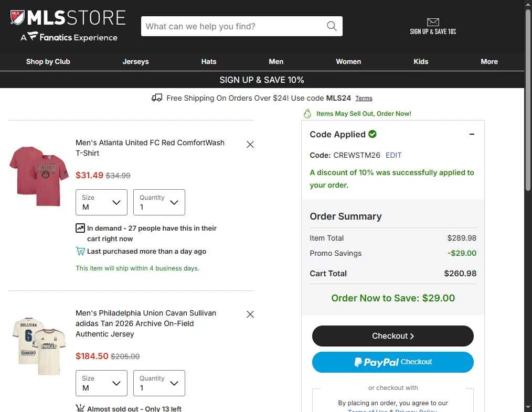Click the $31.49 sale price
Image resolution: width=532 pixels, height=412 pixels.
89,175
